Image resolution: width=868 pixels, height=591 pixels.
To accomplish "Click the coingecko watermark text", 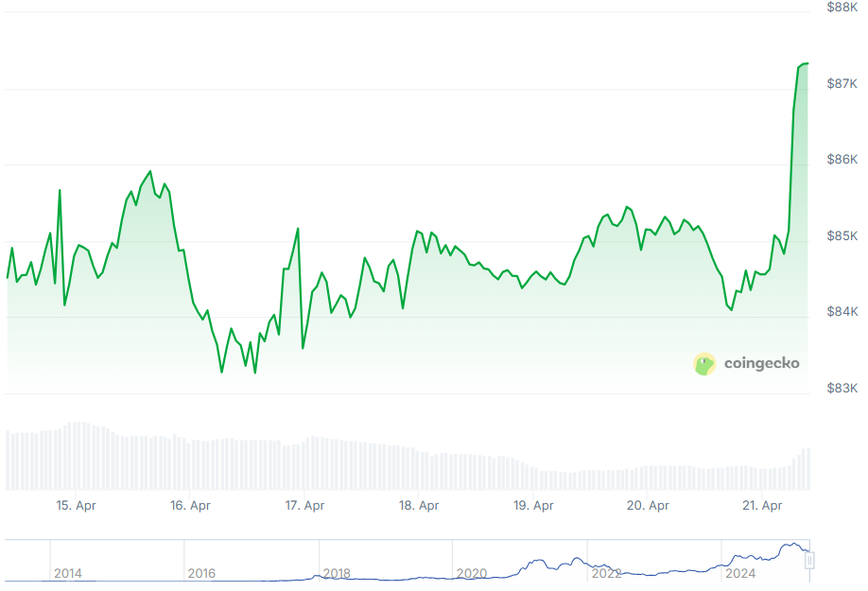I will (x=761, y=363).
